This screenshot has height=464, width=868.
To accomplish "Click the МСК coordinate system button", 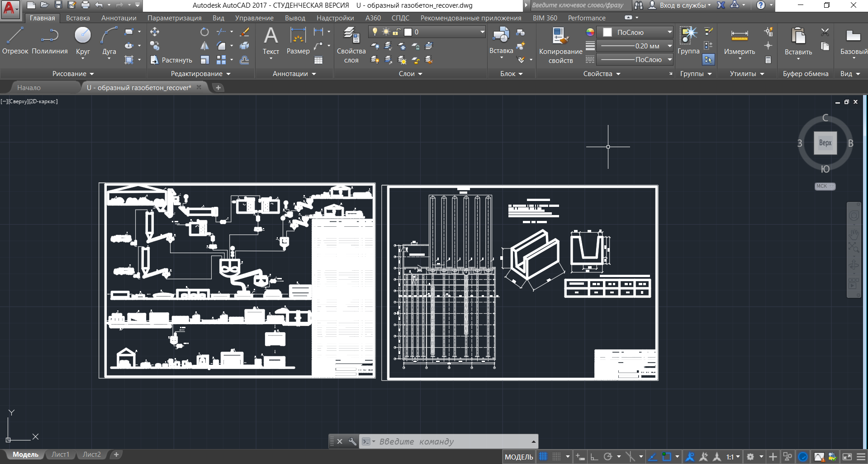I will 825,186.
